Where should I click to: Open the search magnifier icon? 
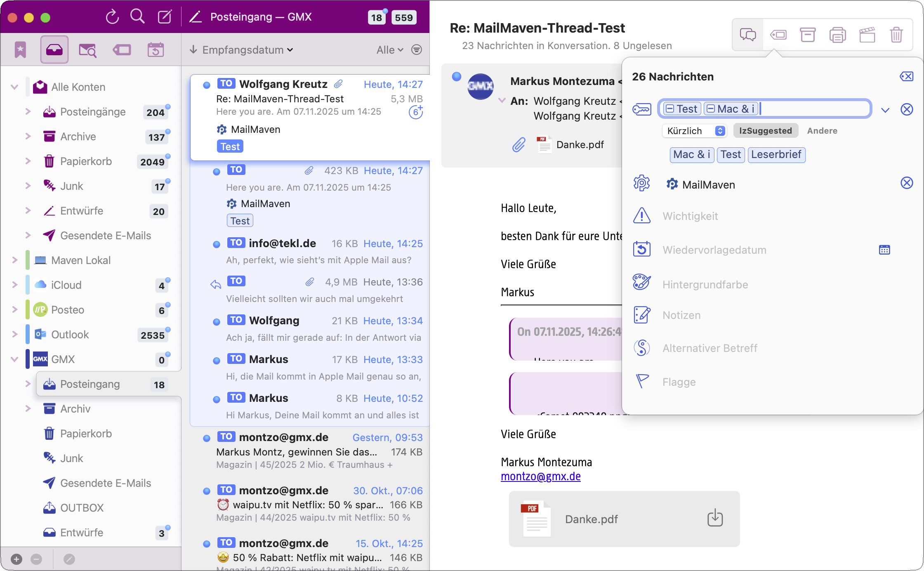point(137,17)
